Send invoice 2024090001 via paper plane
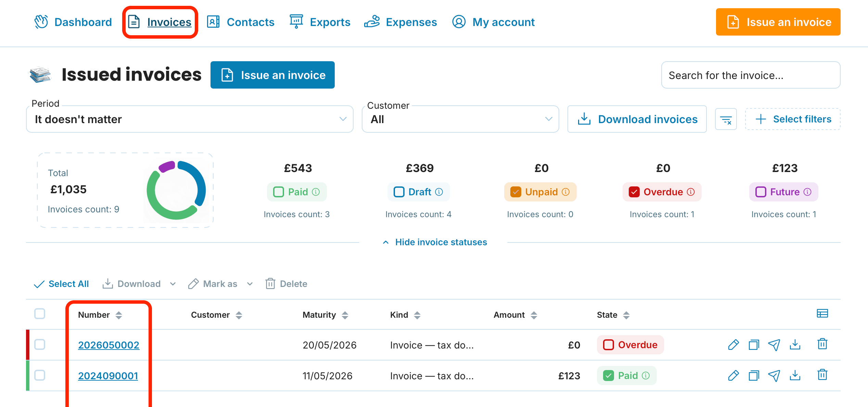Screen dimensions: 868x407 point(774,376)
